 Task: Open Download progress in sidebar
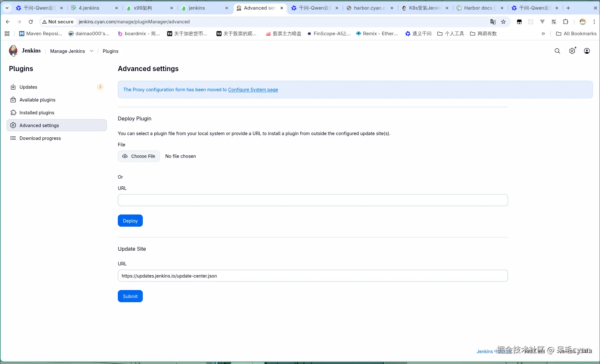(x=57, y=138)
